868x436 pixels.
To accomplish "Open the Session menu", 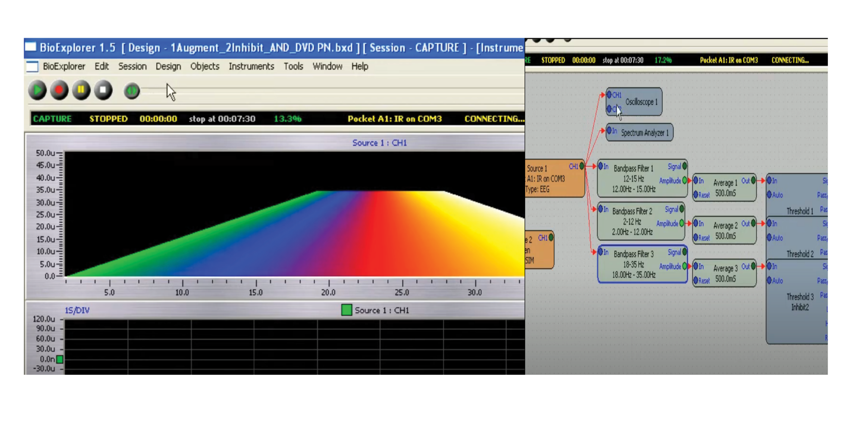I will pyautogui.click(x=132, y=66).
